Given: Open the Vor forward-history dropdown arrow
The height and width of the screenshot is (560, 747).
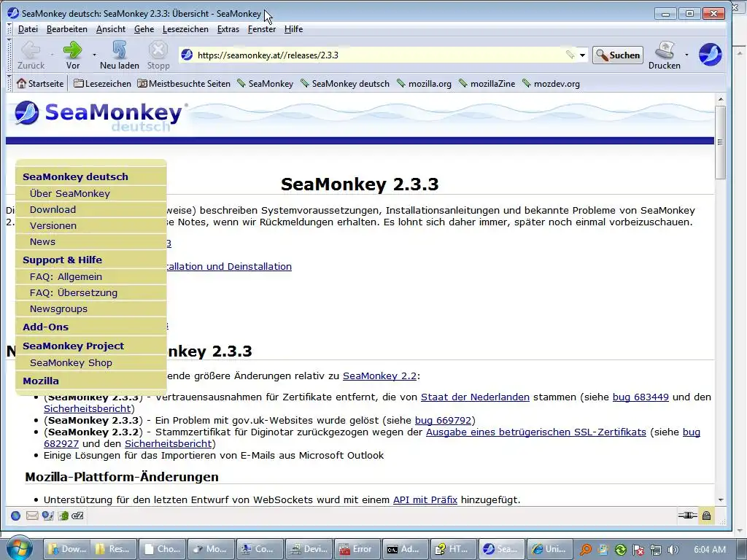Looking at the screenshot, I should (94, 55).
